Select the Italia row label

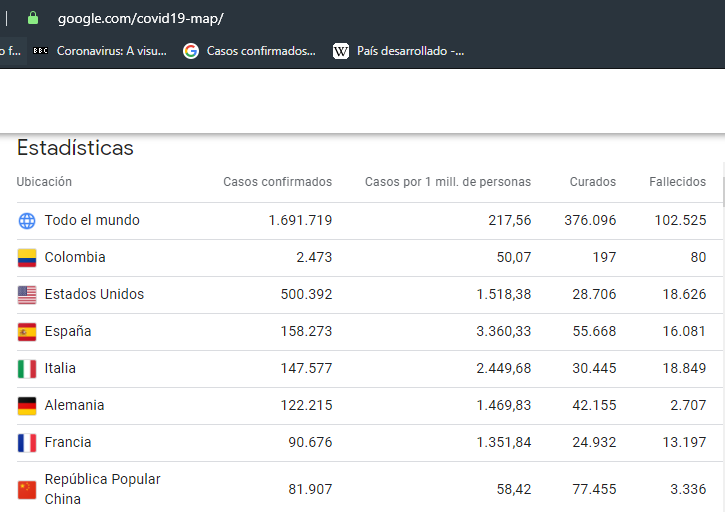tap(60, 368)
